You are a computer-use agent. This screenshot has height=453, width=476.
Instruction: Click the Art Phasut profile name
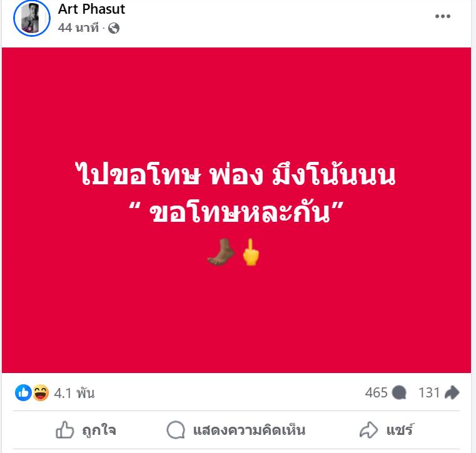pos(91,9)
